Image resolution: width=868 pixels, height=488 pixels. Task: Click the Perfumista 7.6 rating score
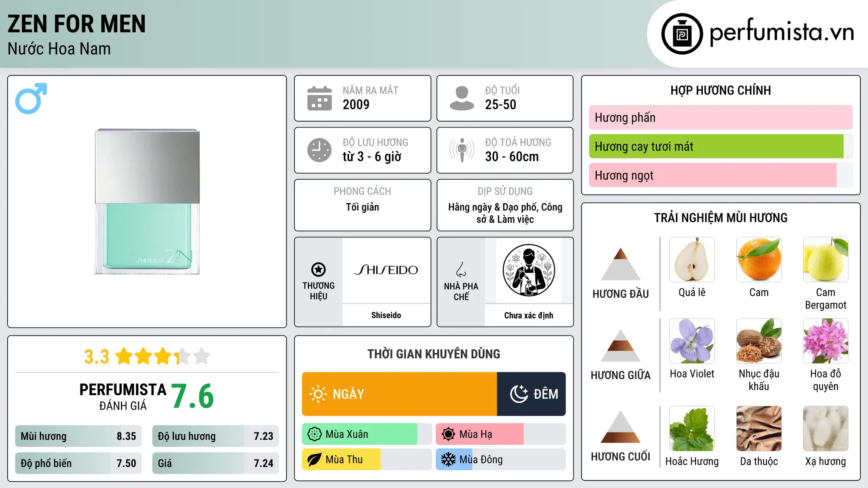pos(193,396)
